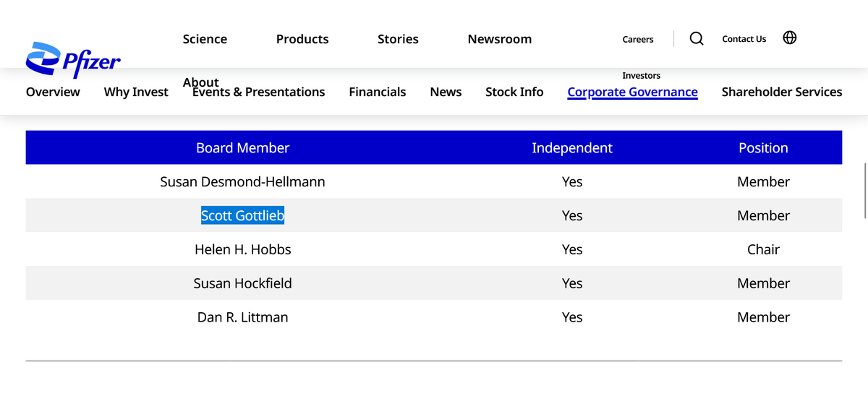Go to the Careers link
The image size is (868, 396).
tap(638, 39)
